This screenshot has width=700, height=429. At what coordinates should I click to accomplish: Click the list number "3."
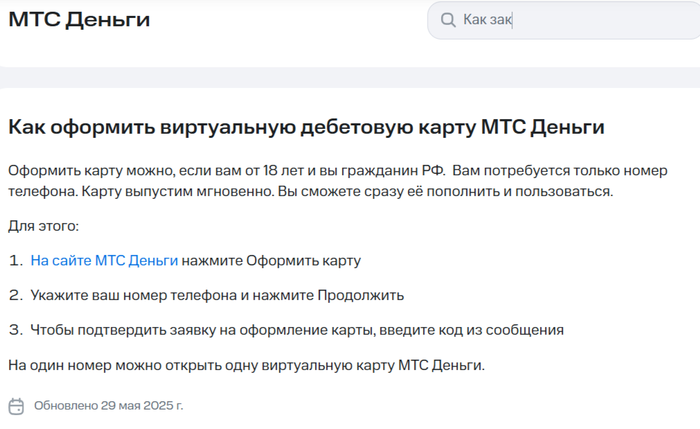tap(15, 329)
